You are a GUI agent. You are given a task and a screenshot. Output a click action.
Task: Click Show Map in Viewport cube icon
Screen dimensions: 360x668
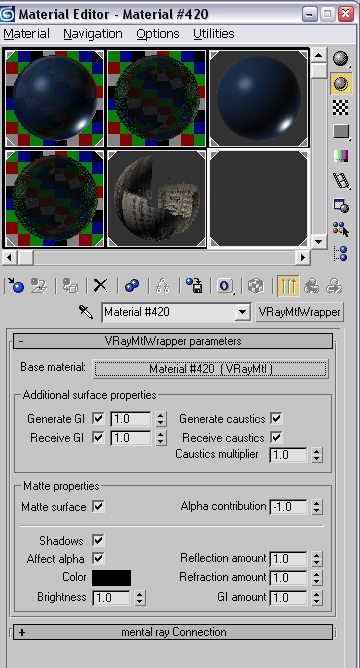[x=256, y=285]
